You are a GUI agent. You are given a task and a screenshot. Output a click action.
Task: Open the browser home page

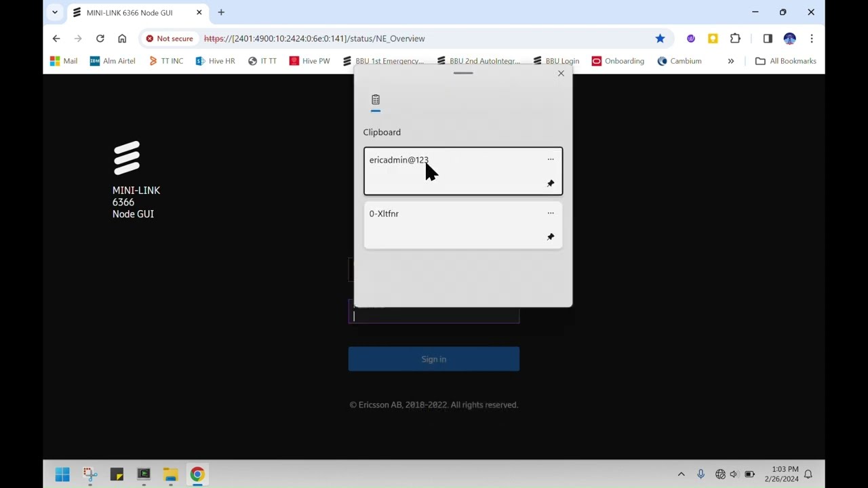click(x=122, y=39)
